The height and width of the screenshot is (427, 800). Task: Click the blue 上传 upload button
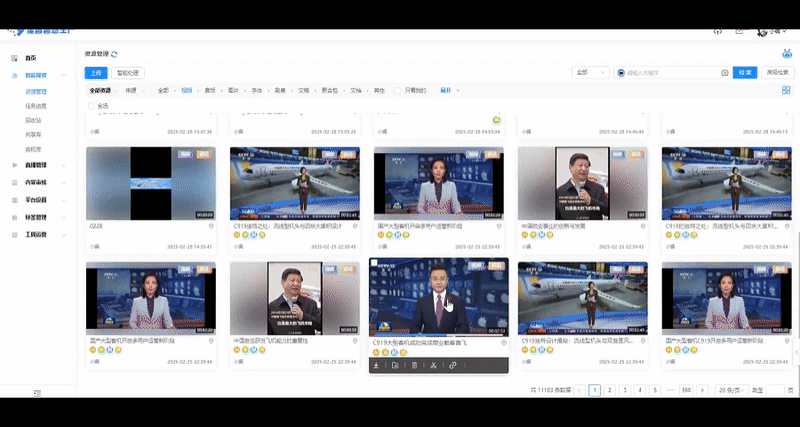coord(96,73)
